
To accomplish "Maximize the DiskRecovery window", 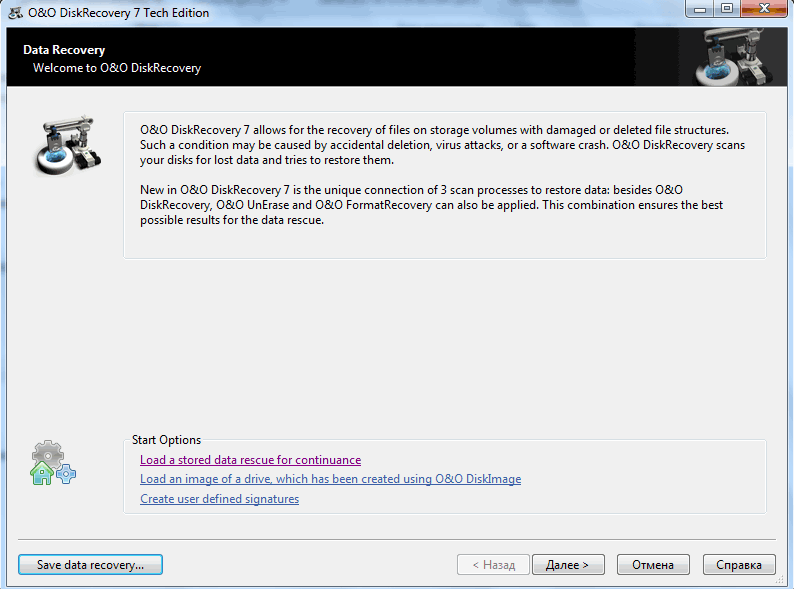I will (x=726, y=10).
